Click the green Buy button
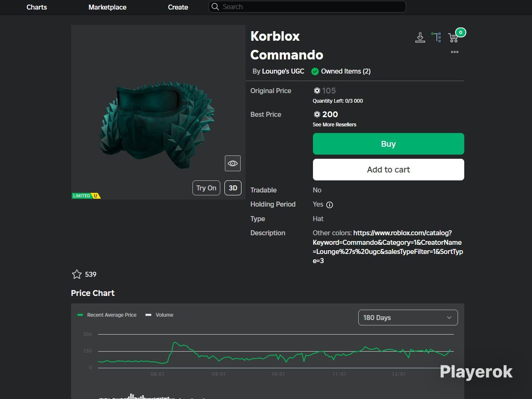 click(x=389, y=144)
